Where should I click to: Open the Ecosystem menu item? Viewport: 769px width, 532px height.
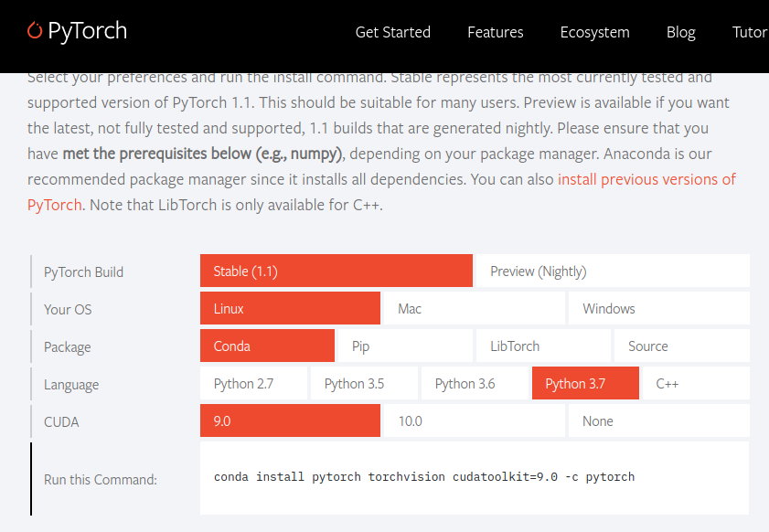[x=594, y=32]
